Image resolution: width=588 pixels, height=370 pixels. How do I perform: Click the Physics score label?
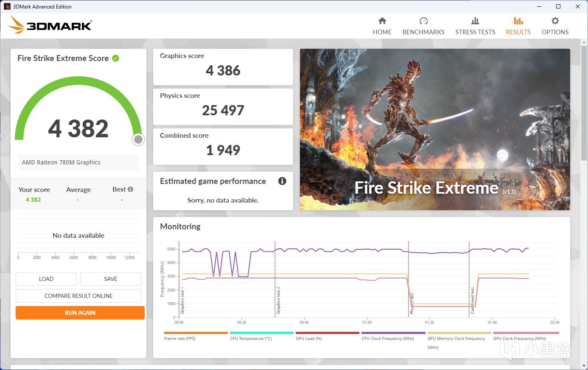(180, 95)
